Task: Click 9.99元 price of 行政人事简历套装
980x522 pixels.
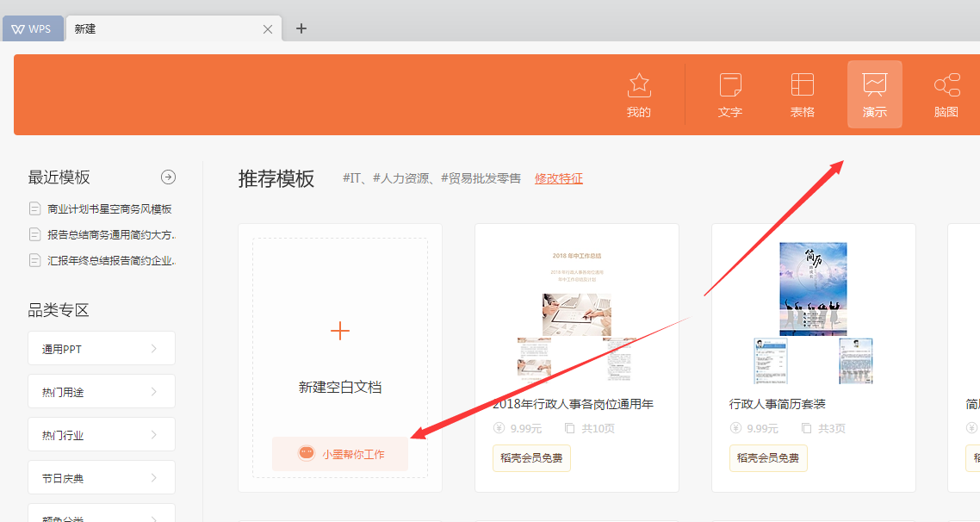Action: click(762, 428)
